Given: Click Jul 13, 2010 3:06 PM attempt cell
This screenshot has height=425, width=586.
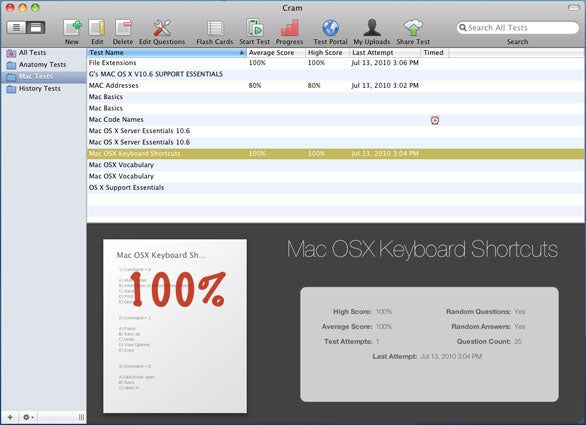Looking at the screenshot, I should click(x=385, y=63).
